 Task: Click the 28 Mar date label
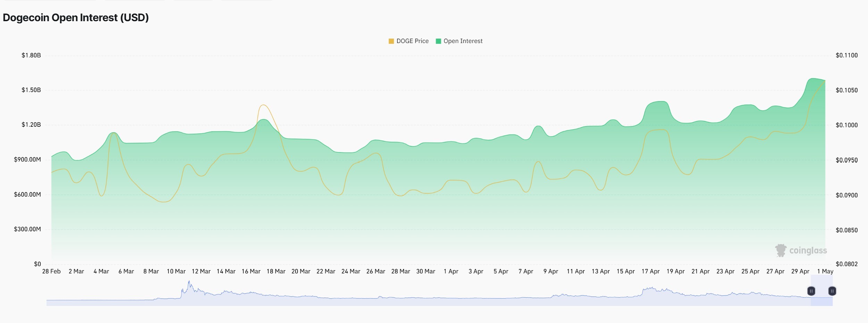click(401, 271)
